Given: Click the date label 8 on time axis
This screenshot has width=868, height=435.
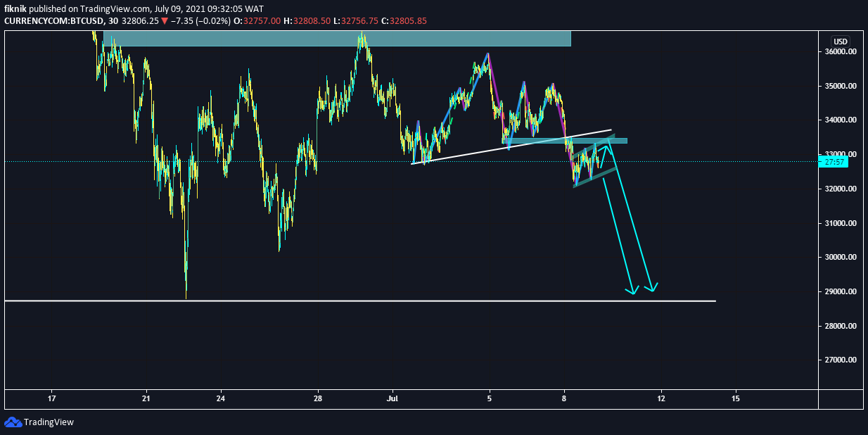Looking at the screenshot, I should 565,399.
